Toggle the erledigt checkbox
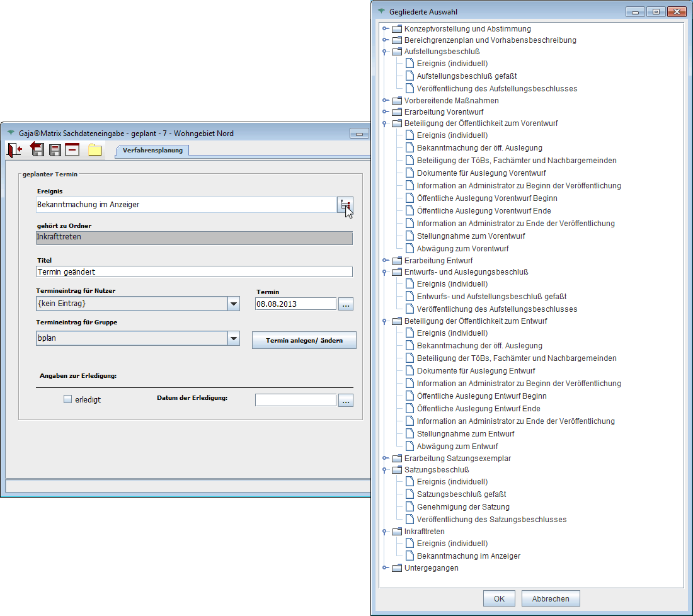The image size is (693, 616). click(x=68, y=399)
